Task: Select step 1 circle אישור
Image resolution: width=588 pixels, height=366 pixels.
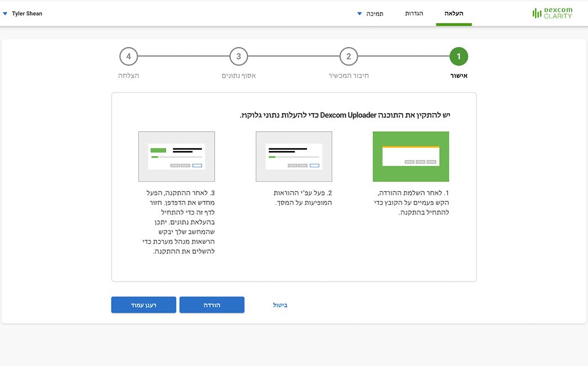Action: point(458,56)
